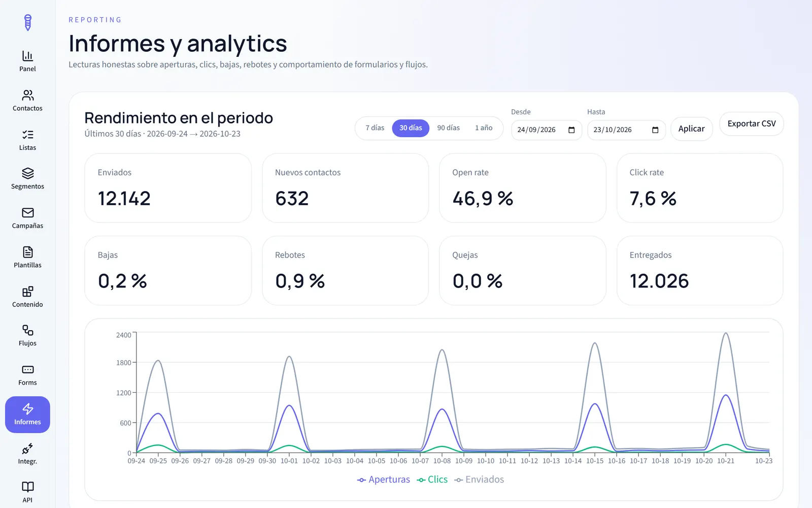The width and height of the screenshot is (812, 508).
Task: Click the Rebotes 0,9 % card
Action: 345,270
